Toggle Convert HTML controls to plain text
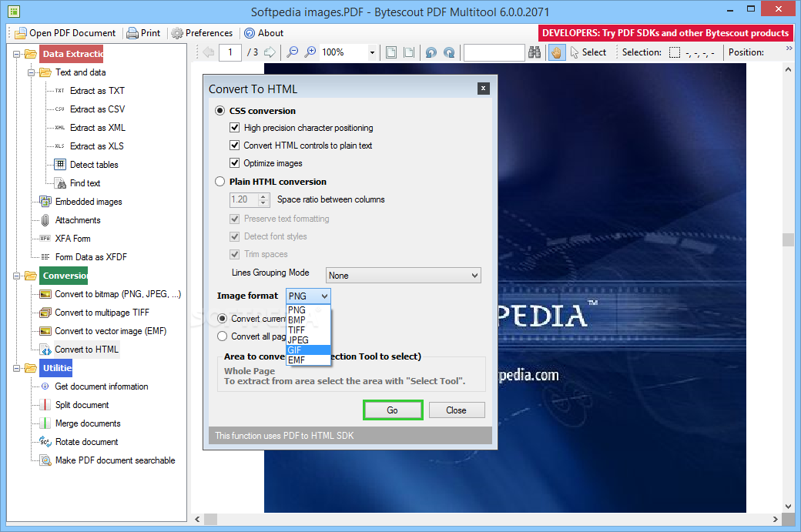801x532 pixels. click(x=234, y=146)
